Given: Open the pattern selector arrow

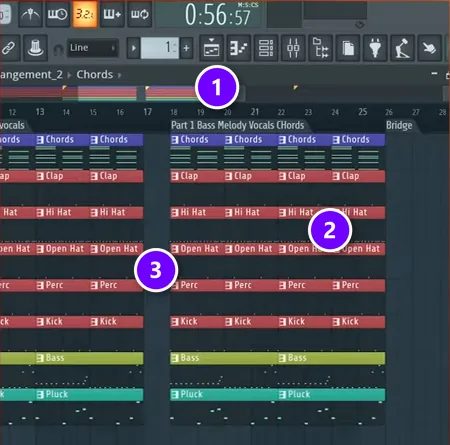Looking at the screenshot, I should click(133, 48).
